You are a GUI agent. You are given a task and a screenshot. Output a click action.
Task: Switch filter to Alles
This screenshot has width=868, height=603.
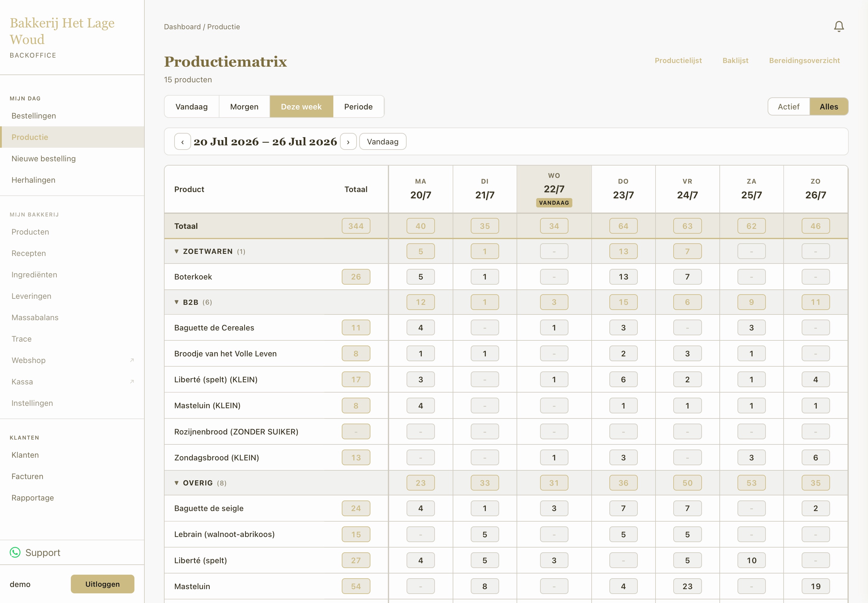point(829,106)
